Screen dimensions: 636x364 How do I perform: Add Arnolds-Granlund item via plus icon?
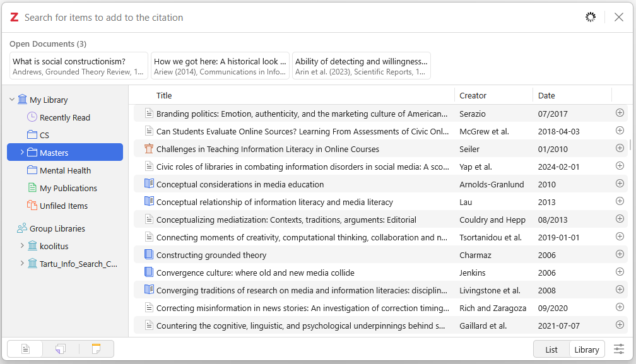tap(620, 184)
